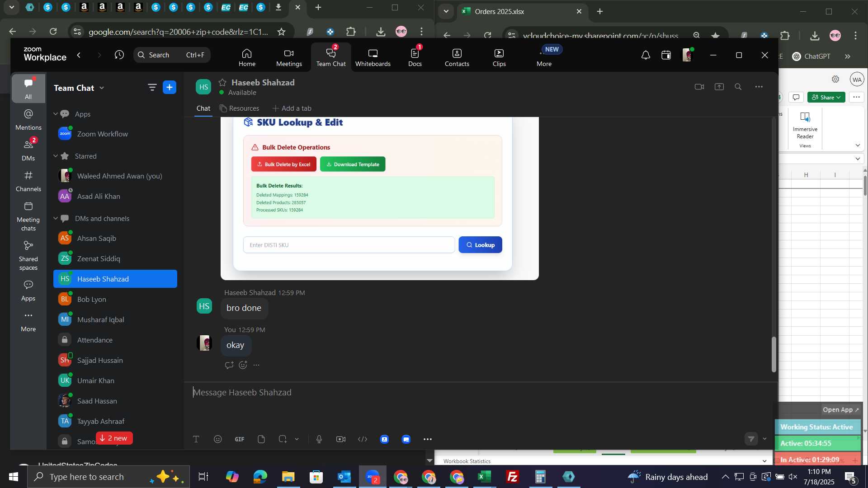The height and width of the screenshot is (488, 868).
Task: Go back using Zoom back arrow
Action: pos(79,55)
